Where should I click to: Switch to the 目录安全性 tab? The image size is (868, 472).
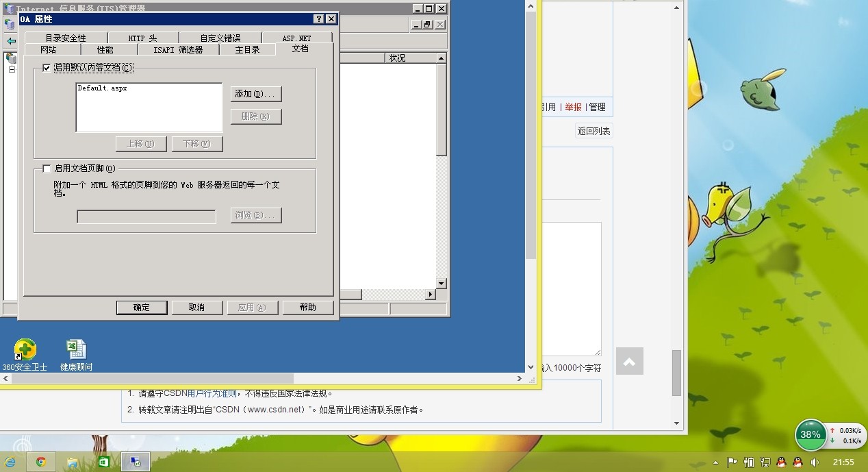coord(66,38)
